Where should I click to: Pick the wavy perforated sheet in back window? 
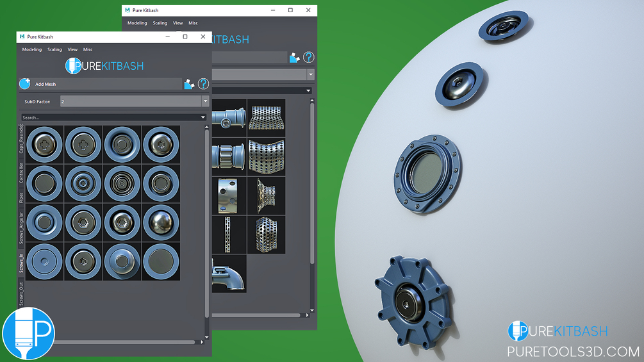(x=266, y=157)
